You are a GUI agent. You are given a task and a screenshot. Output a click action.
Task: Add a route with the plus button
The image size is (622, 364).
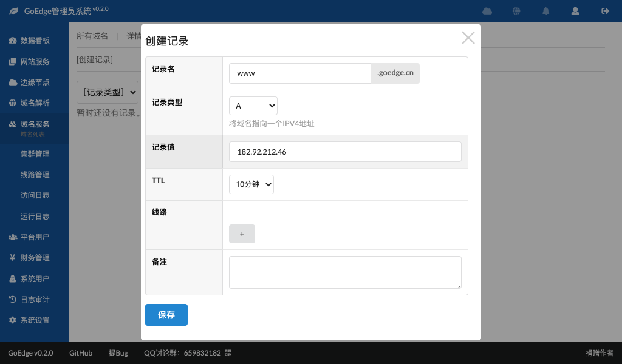[x=242, y=234]
